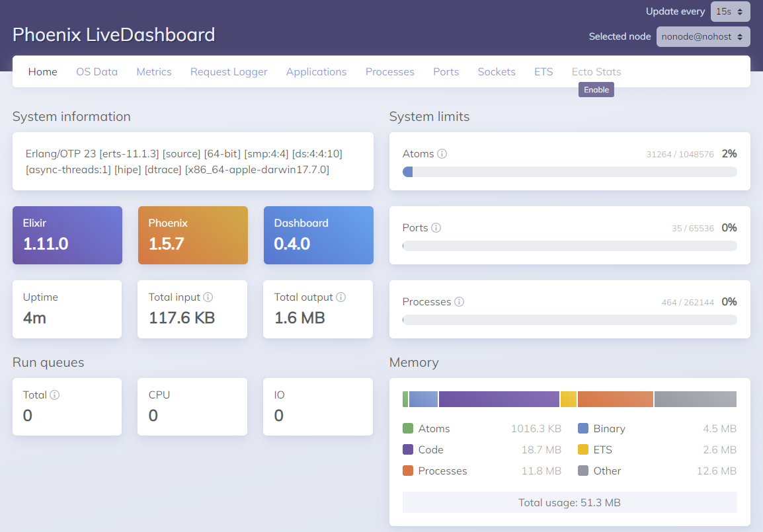Click the Phoenix LiveDashboard title
Viewport: 763px width, 532px height.
(113, 34)
